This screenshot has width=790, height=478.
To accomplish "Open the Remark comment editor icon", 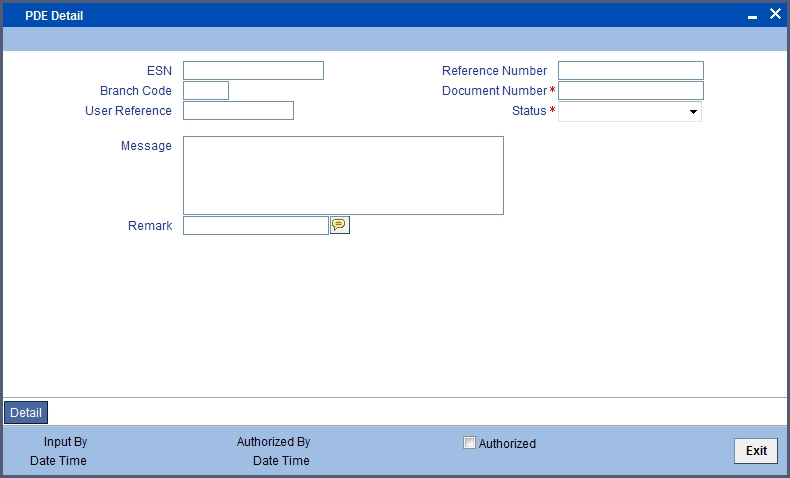I will (x=340, y=225).
